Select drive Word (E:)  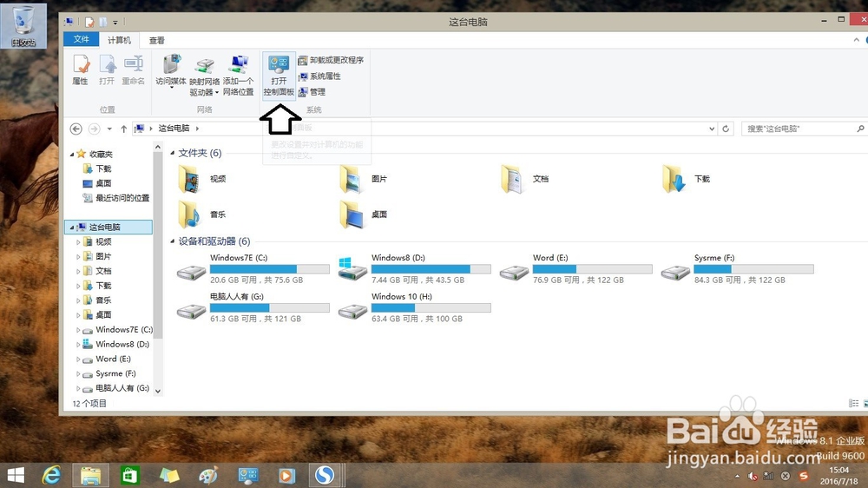(576, 268)
